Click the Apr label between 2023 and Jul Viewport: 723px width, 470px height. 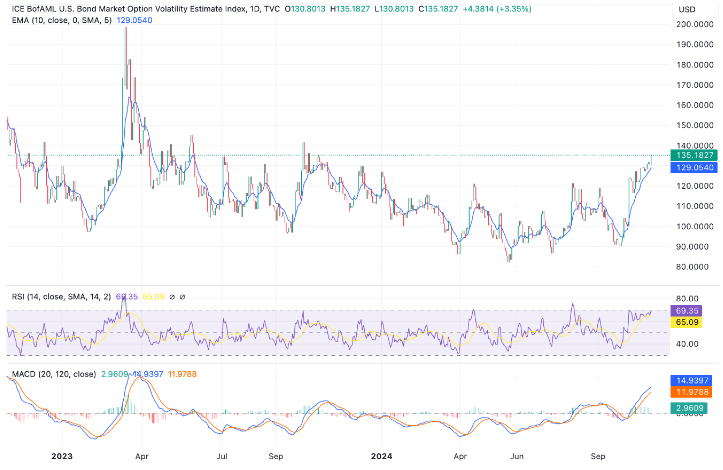pyautogui.click(x=142, y=456)
